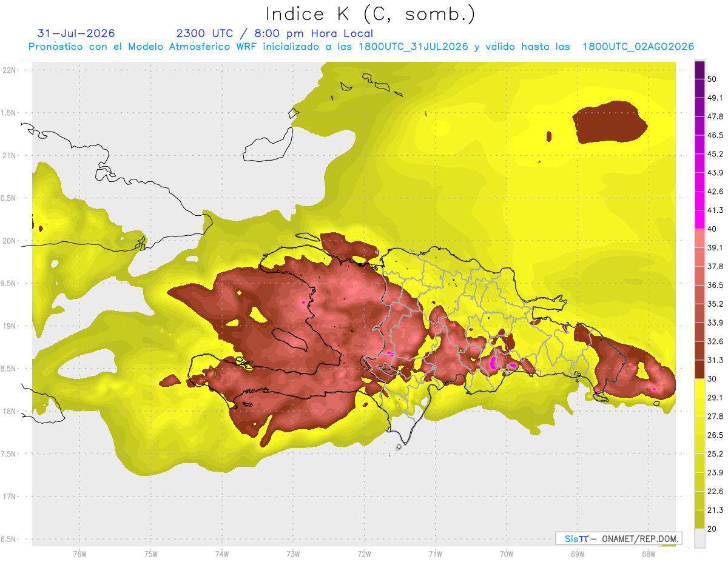Viewport: 728px width, 562px height.
Task: Click the "76W" longitude label
Action: pyautogui.click(x=79, y=554)
